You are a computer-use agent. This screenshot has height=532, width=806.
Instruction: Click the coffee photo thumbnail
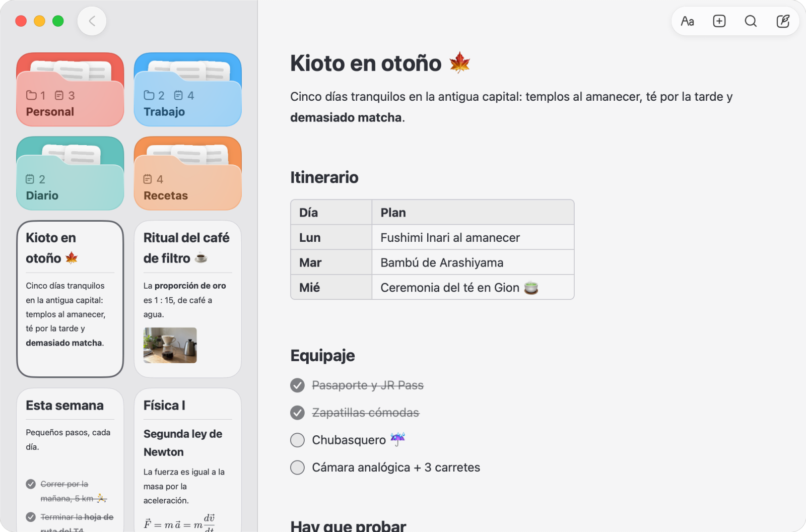tap(170, 345)
